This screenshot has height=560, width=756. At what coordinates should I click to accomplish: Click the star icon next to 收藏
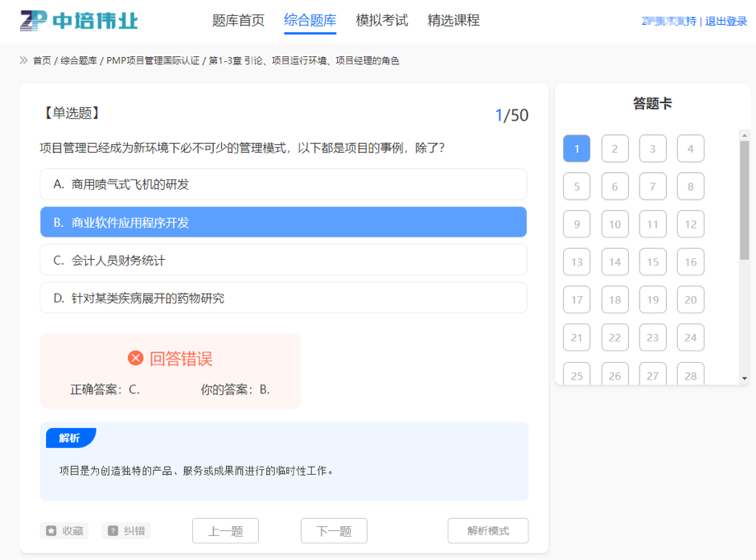point(51,531)
